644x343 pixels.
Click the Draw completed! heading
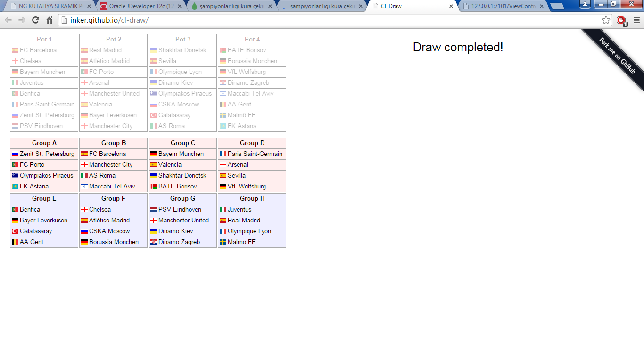pyautogui.click(x=458, y=47)
